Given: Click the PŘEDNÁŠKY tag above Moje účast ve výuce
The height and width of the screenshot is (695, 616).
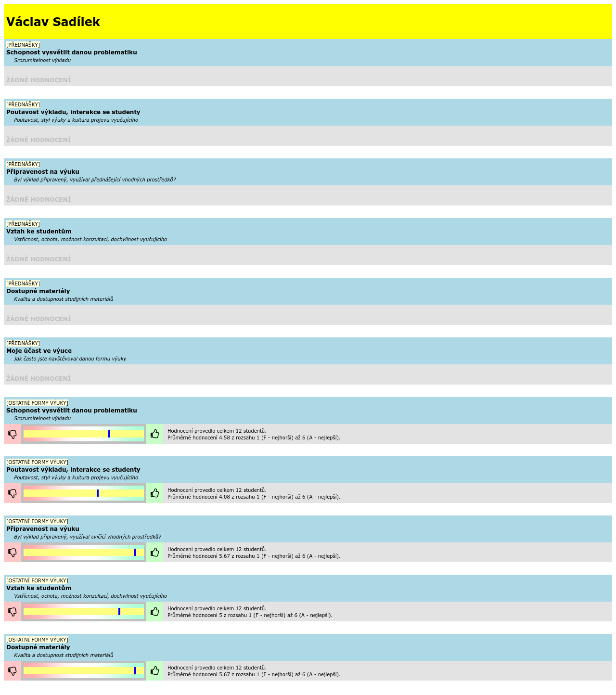Looking at the screenshot, I should click(23, 343).
